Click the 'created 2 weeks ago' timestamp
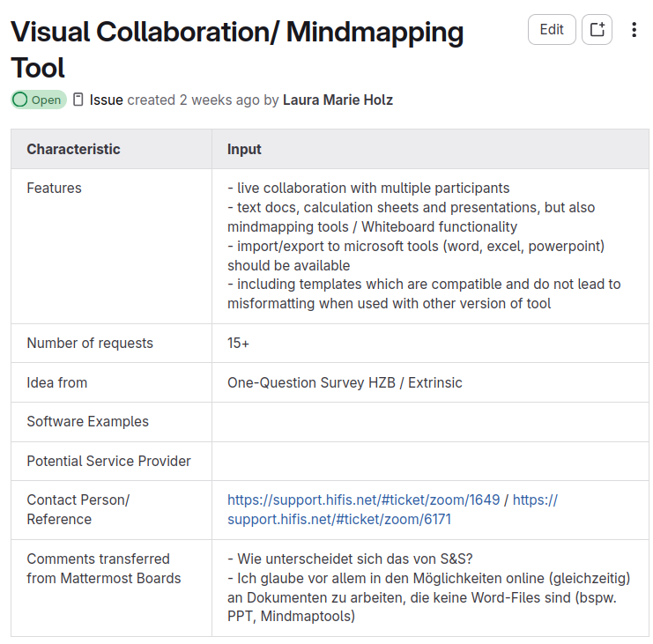The image size is (653, 644). click(x=193, y=100)
